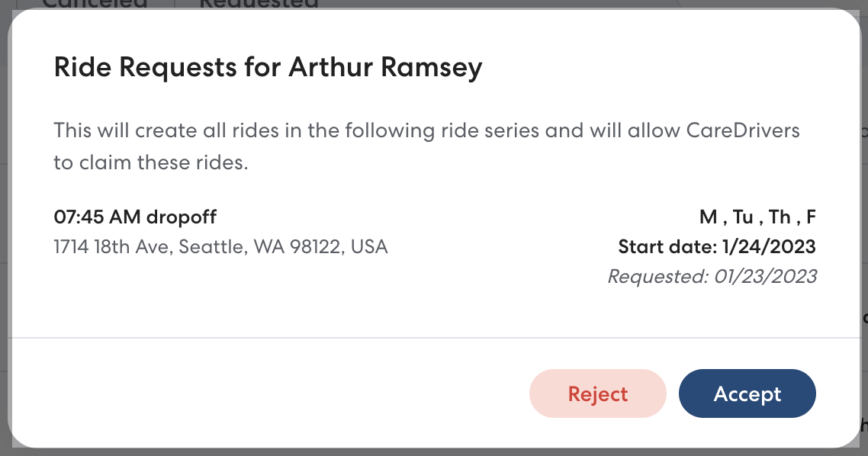This screenshot has height=456, width=868.
Task: Click the Start date 1/24/2023 text
Action: (x=716, y=247)
